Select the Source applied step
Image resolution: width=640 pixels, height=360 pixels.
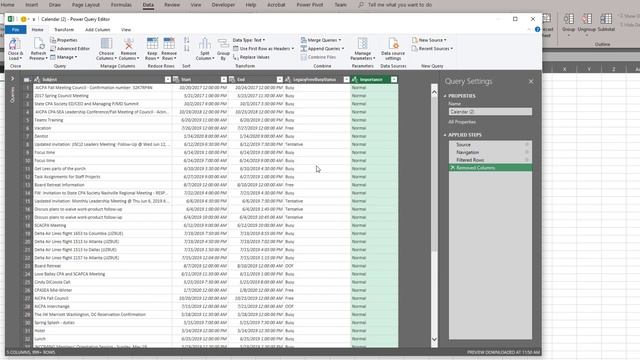click(x=490, y=144)
